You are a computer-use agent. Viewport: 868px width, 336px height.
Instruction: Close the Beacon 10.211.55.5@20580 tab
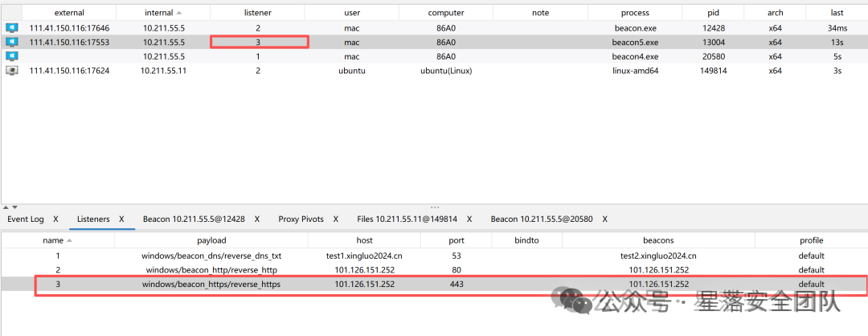(x=604, y=219)
